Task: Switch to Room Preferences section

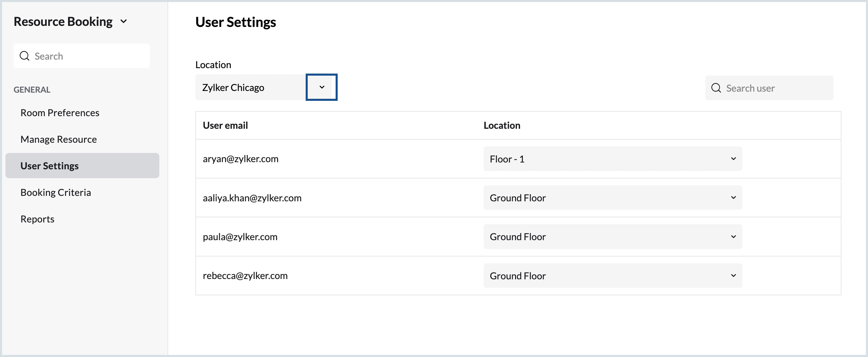Action: (x=60, y=112)
